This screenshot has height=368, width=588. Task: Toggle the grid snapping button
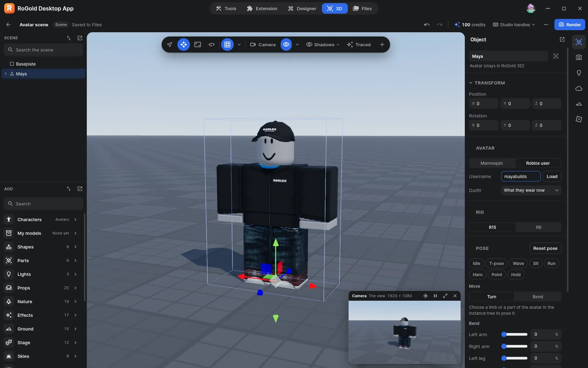click(227, 45)
